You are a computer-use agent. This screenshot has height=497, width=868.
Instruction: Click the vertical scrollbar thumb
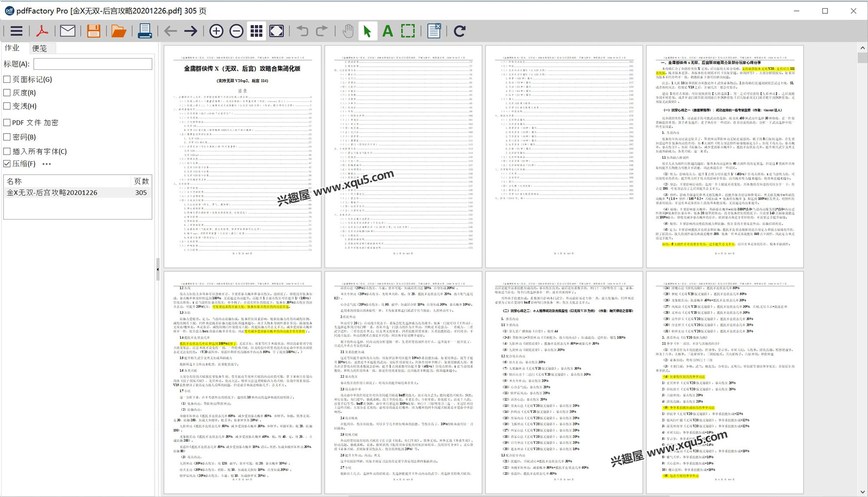(862, 58)
